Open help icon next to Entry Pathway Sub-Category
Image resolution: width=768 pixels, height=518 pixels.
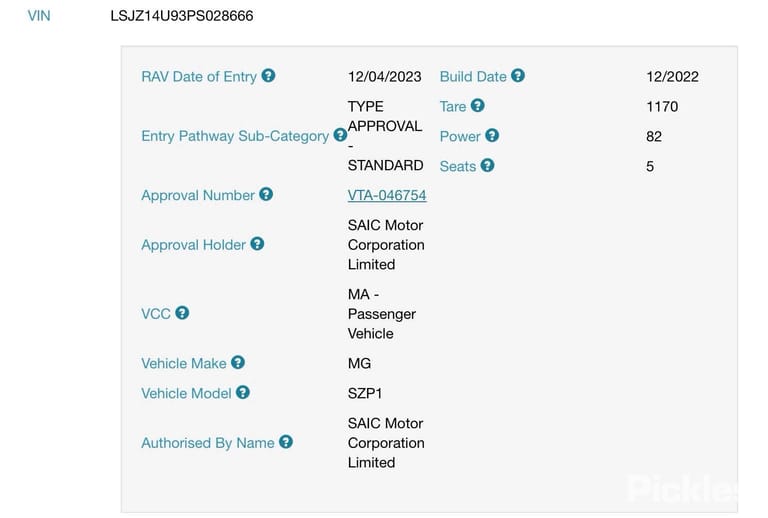click(x=340, y=135)
